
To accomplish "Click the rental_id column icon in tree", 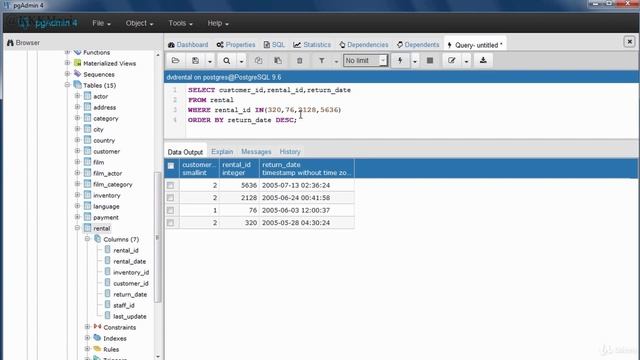I will (x=107, y=250).
